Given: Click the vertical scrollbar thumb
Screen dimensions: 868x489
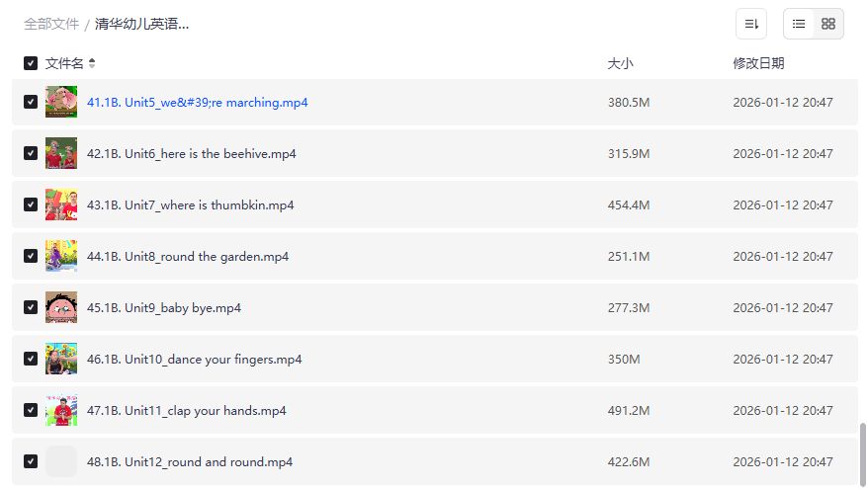Looking at the screenshot, I should [862, 452].
